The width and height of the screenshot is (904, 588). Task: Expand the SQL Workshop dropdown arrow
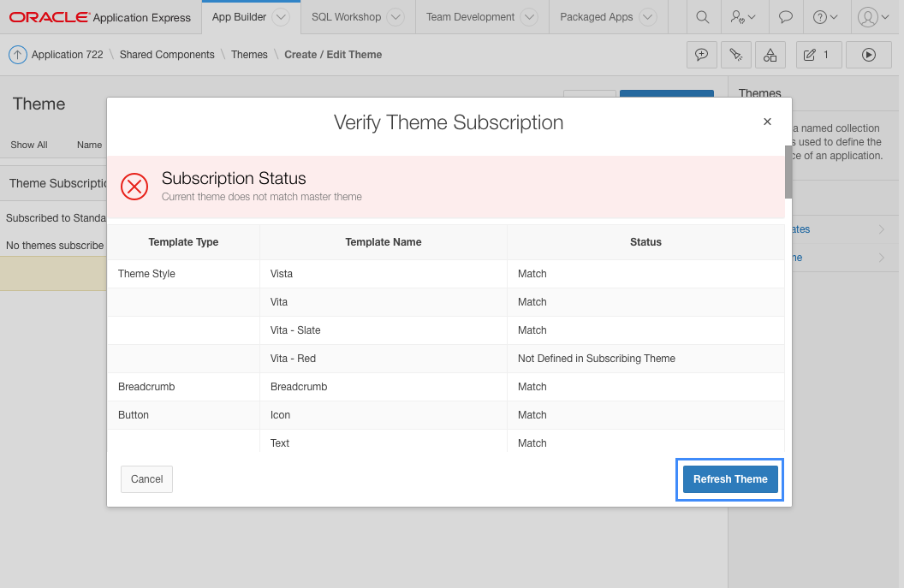click(395, 17)
